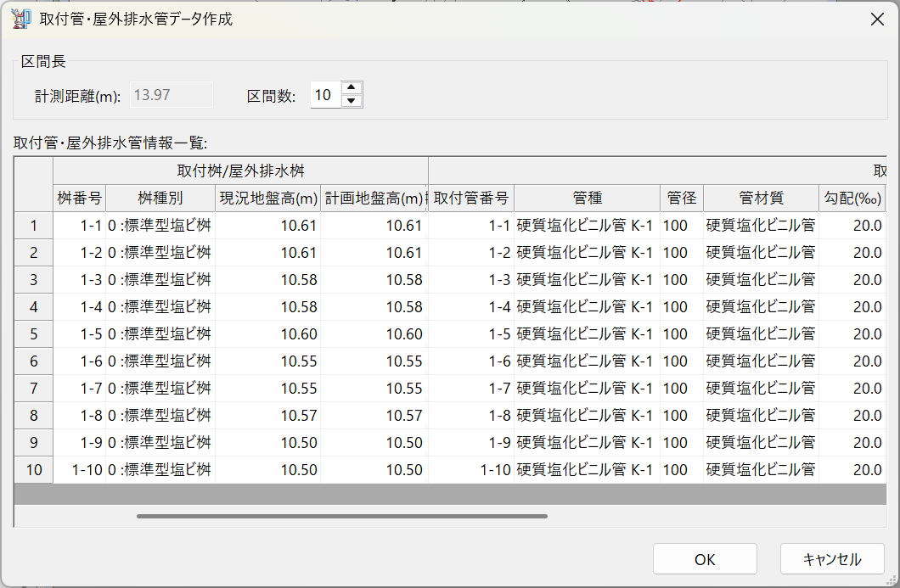
Task: Click 管径 cell in row 2
Action: pos(681,253)
